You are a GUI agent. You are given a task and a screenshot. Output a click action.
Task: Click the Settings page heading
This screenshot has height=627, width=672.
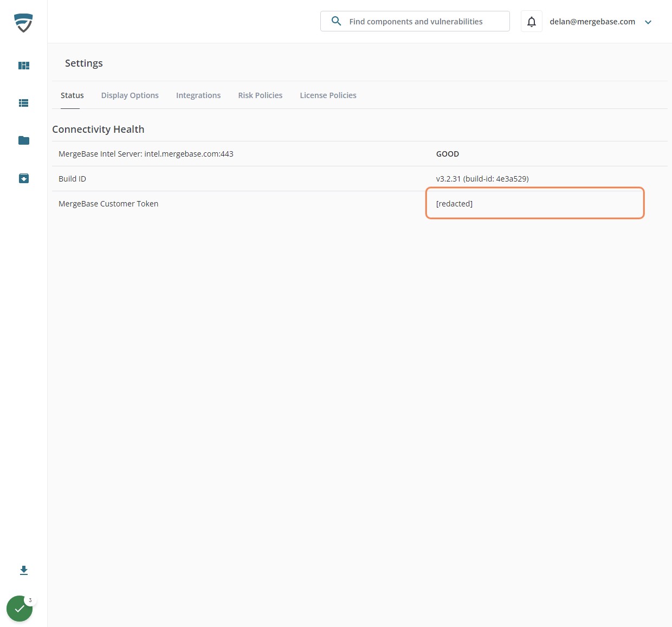[x=84, y=63]
